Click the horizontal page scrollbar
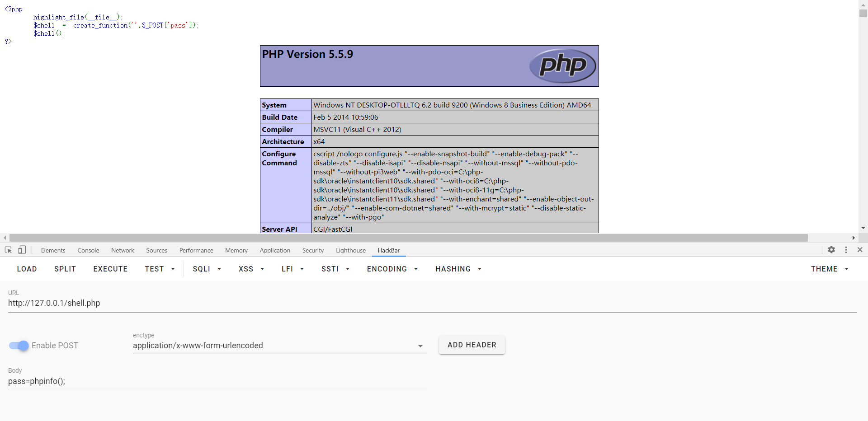 (408, 238)
